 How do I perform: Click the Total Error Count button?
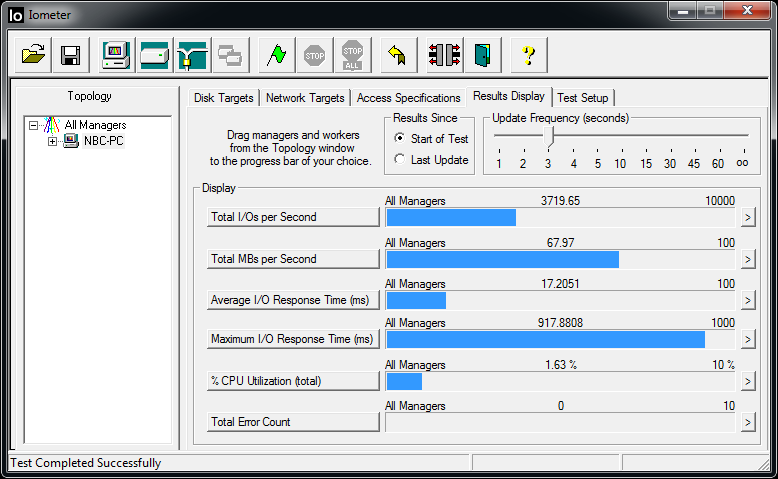[x=293, y=422]
